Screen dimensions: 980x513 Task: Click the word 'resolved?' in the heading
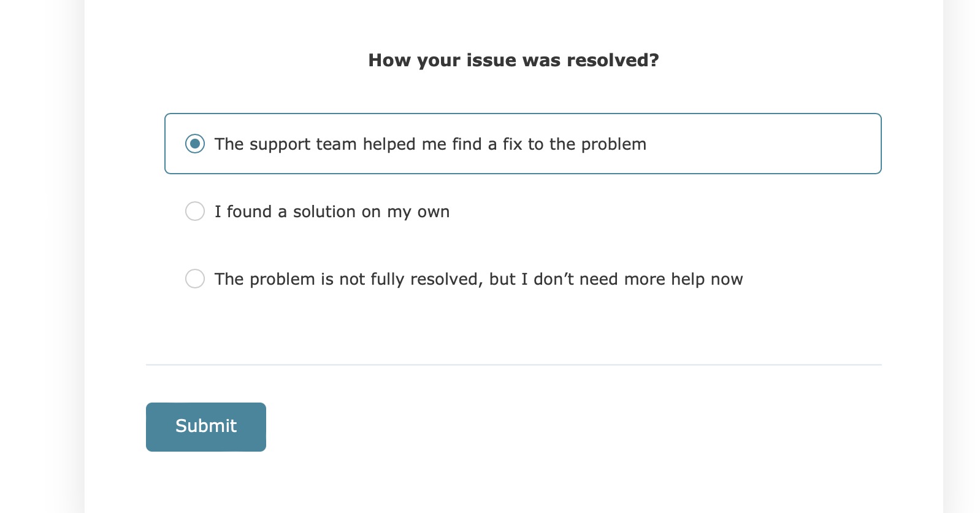[x=613, y=60]
